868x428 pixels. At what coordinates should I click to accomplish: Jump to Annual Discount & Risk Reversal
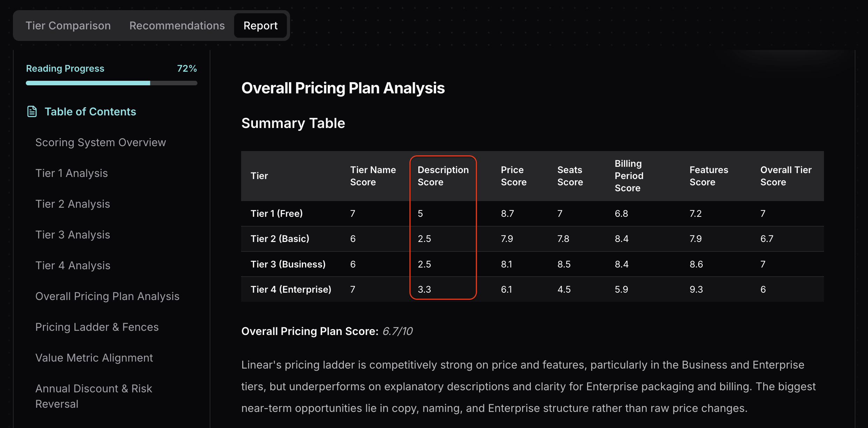[x=94, y=395]
